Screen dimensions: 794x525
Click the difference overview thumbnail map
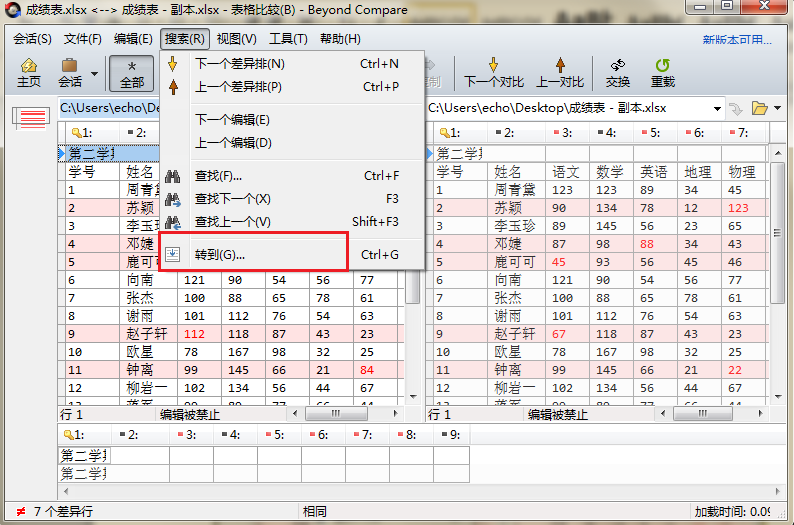pyautogui.click(x=31, y=117)
